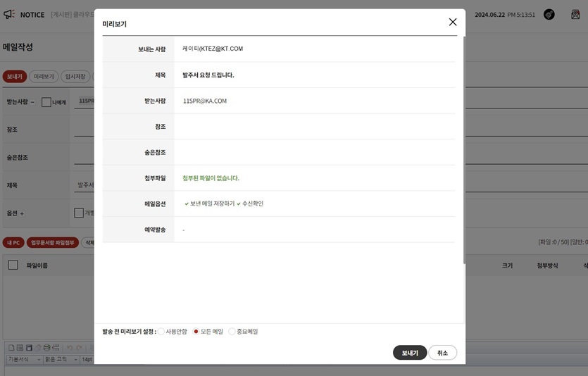
Task: Click dark 보내기 button in preview dialog
Action: (410, 353)
